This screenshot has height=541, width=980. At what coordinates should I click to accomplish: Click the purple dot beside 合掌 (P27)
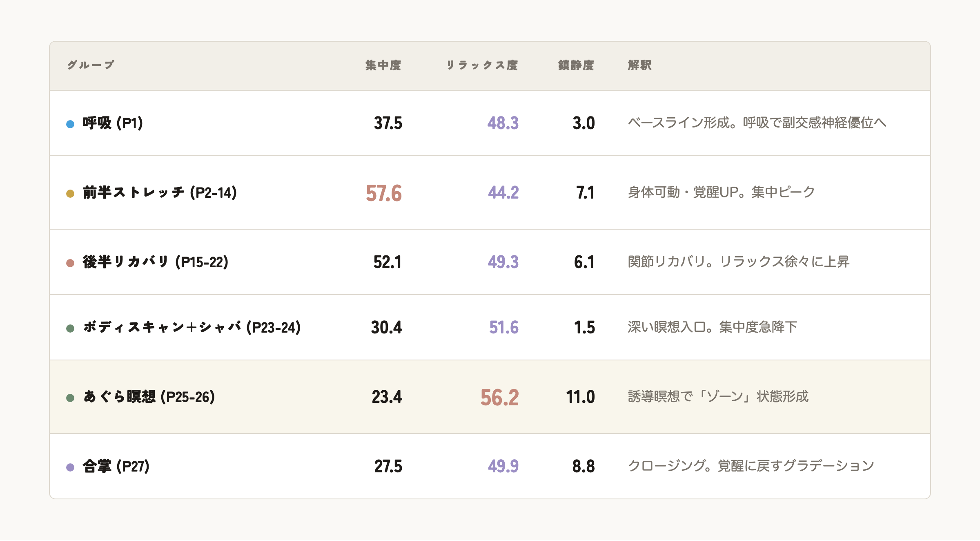click(x=70, y=467)
